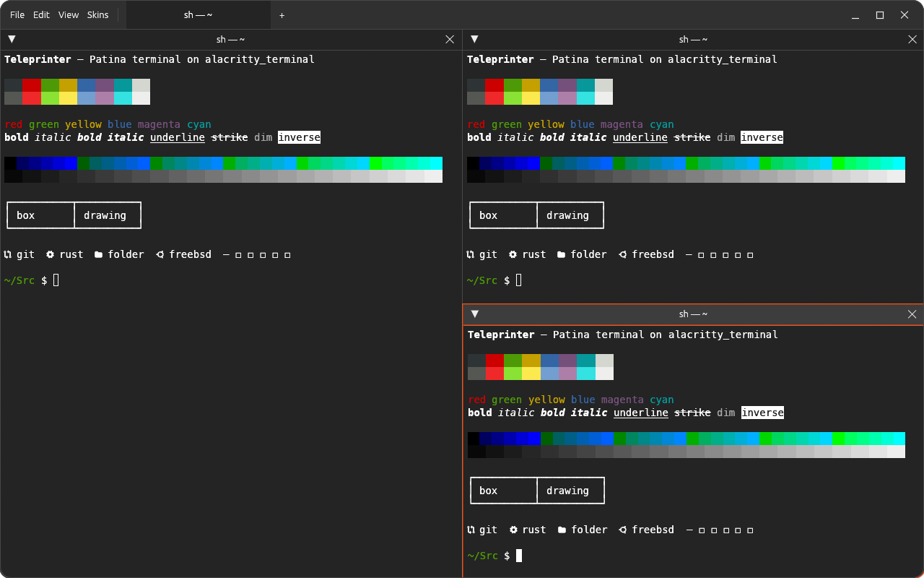The height and width of the screenshot is (578, 924).
Task: Open the Edit menu
Action: pyautogui.click(x=41, y=15)
